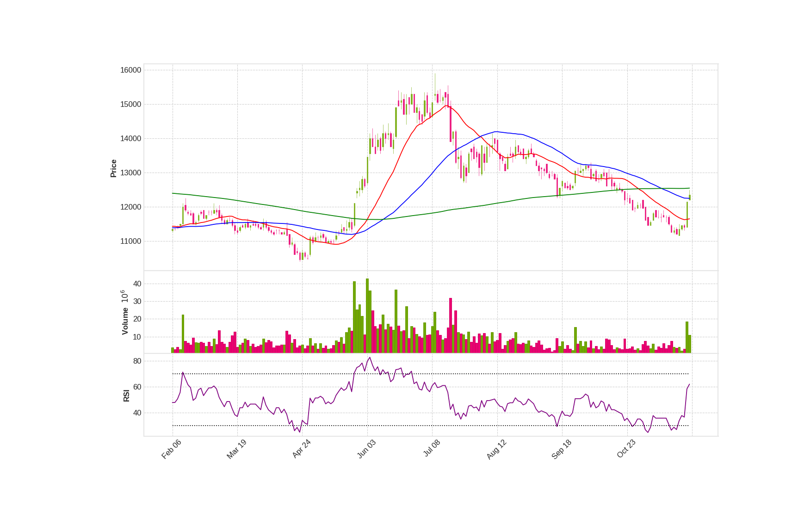Click the 12000 price axis label
Screen dimensions: 798x532
pos(130,207)
